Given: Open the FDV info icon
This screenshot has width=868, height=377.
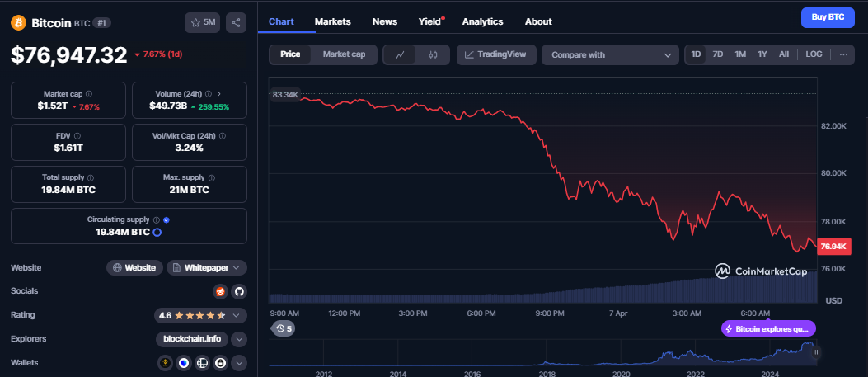Looking at the screenshot, I should tap(77, 135).
